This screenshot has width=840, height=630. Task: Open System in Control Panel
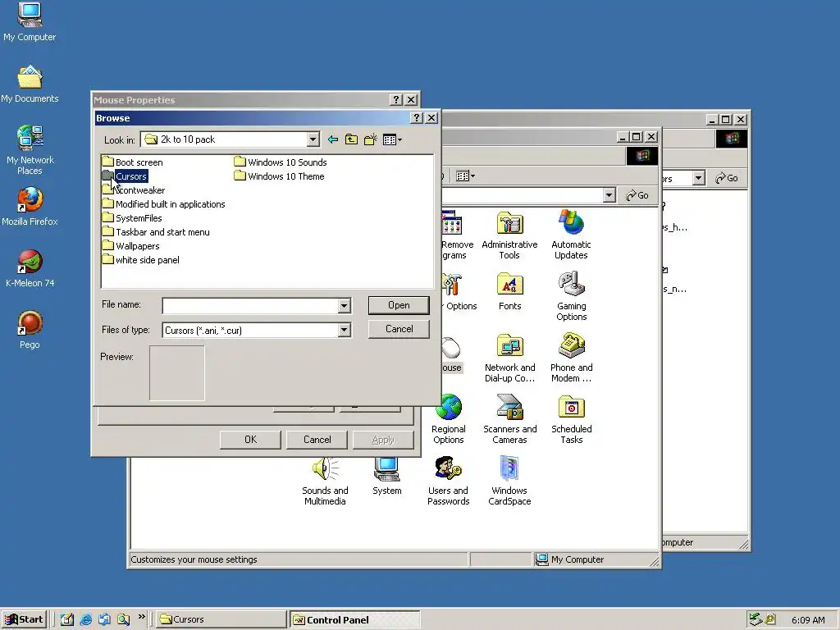pos(386,477)
